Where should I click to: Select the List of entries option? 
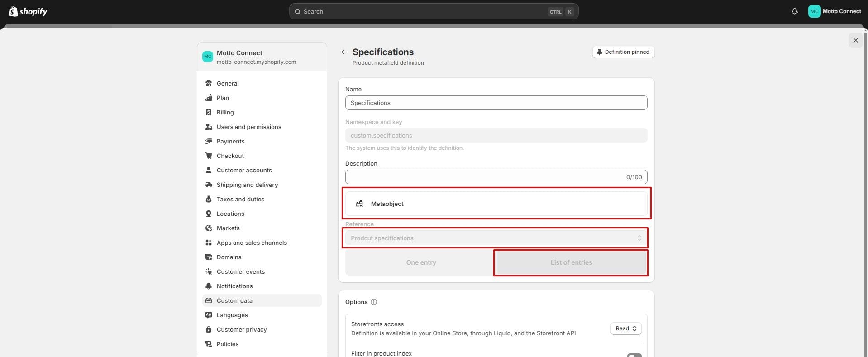coord(571,262)
